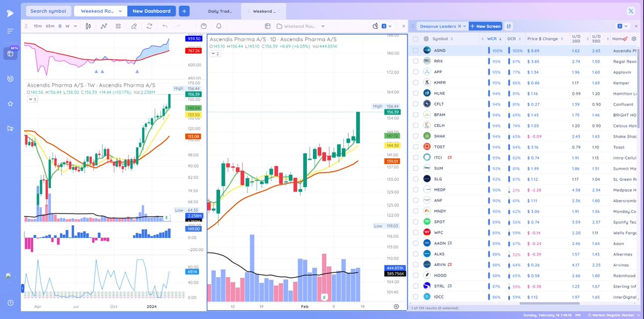Toggle the select-all checkbox in screener header
Viewport: 644px width, 319px height.
point(415,39)
